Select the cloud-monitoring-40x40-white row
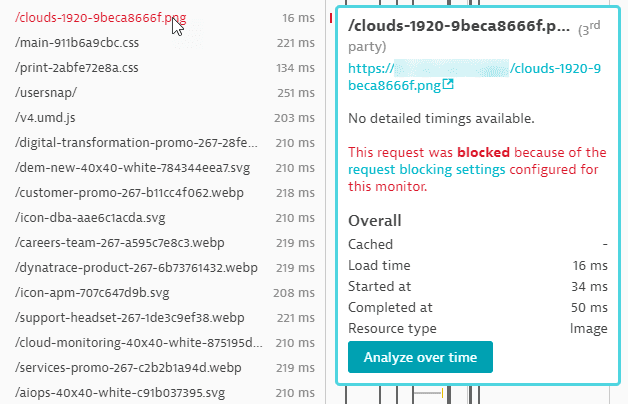Viewport: 628px width, 404px height. click(x=165, y=343)
